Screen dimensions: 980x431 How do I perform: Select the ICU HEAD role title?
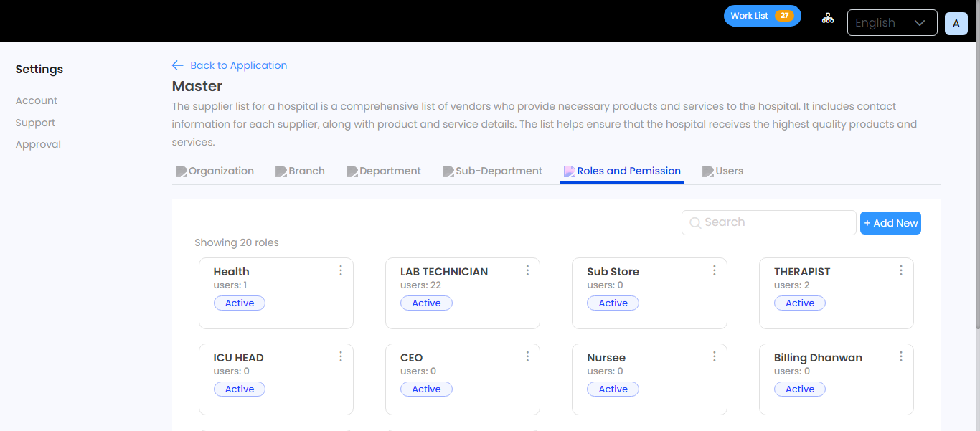coord(239,358)
